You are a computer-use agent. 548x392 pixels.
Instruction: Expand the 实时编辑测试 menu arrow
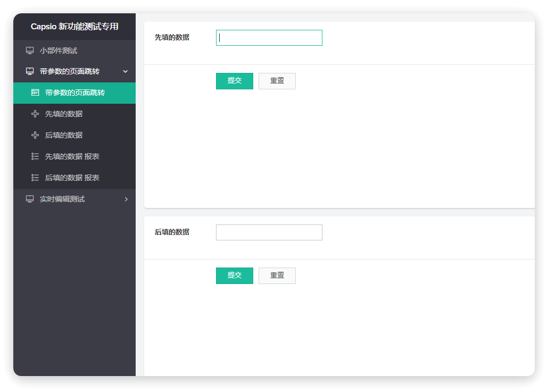point(126,199)
